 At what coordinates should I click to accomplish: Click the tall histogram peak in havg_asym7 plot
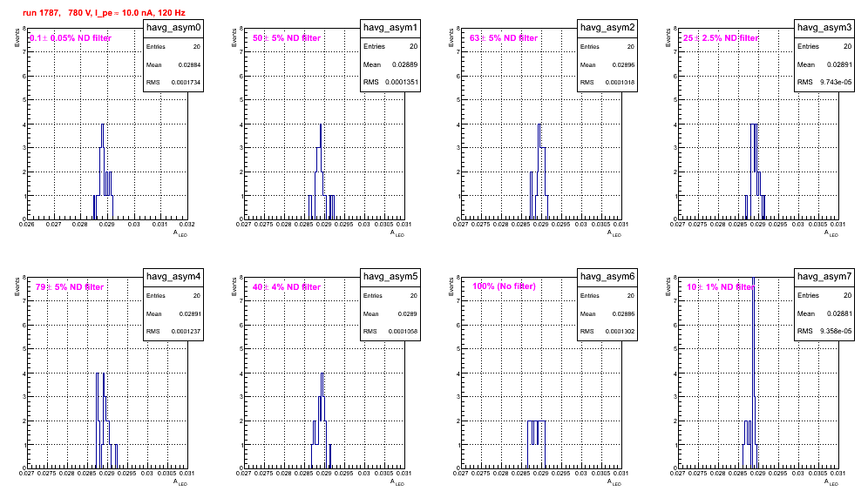pos(754,371)
